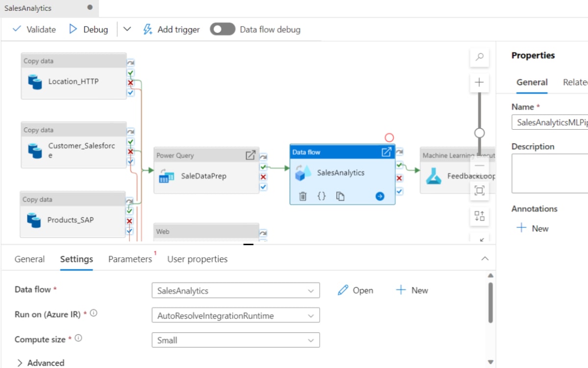This screenshot has width=588, height=368.
Task: Open the code braces icon on Data flow activity
Action: coord(321,196)
